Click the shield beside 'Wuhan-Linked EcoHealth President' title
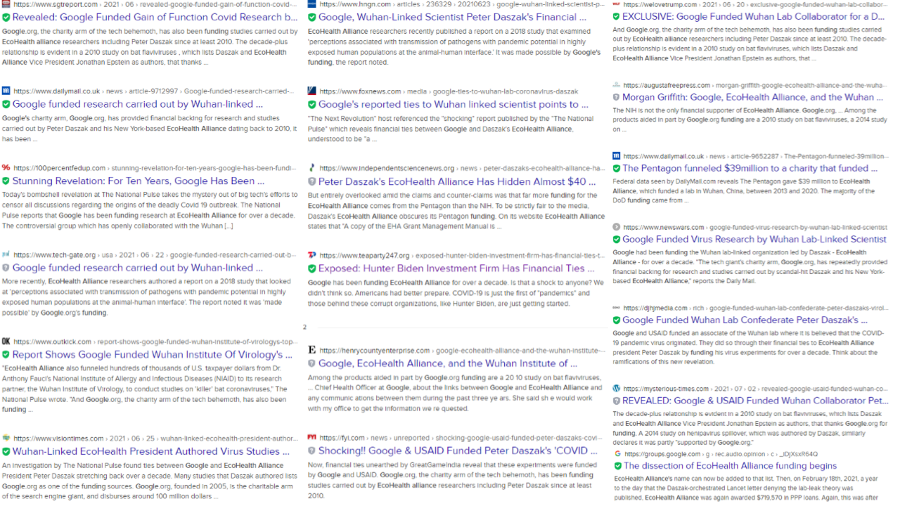The height and width of the screenshot is (506, 900). point(6,452)
